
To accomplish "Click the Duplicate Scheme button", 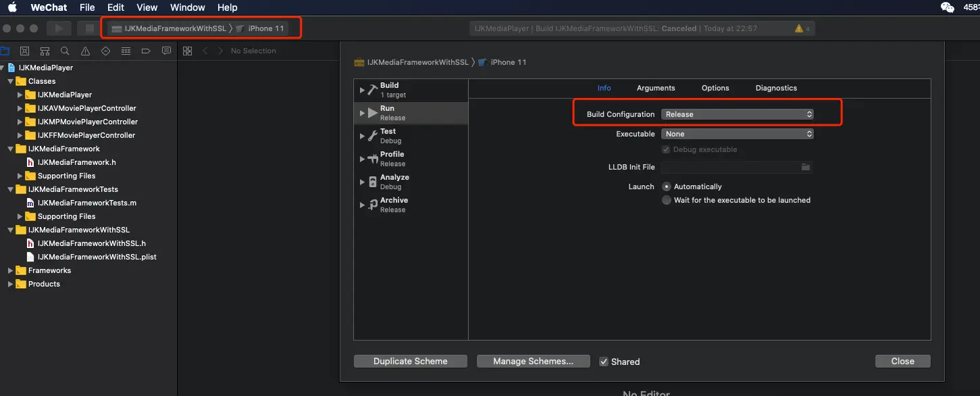I will pyautogui.click(x=411, y=362).
